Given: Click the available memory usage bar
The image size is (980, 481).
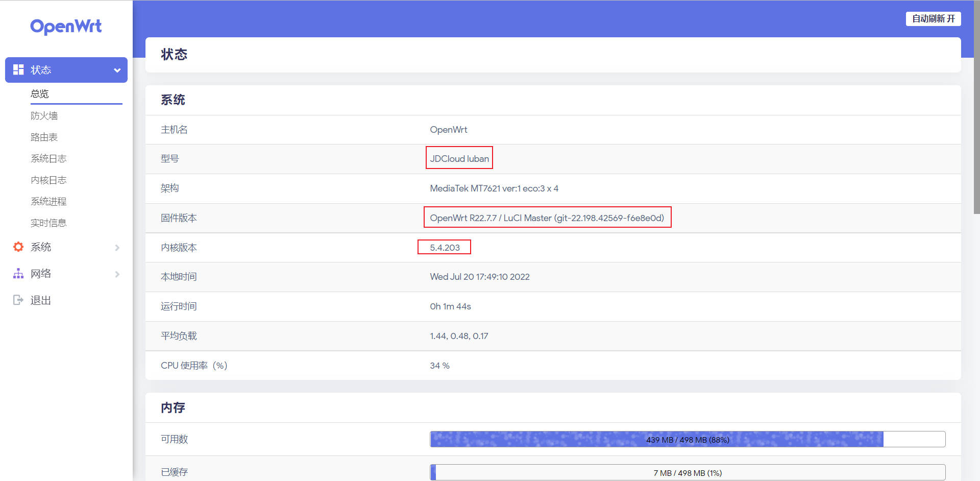Looking at the screenshot, I should (x=687, y=439).
